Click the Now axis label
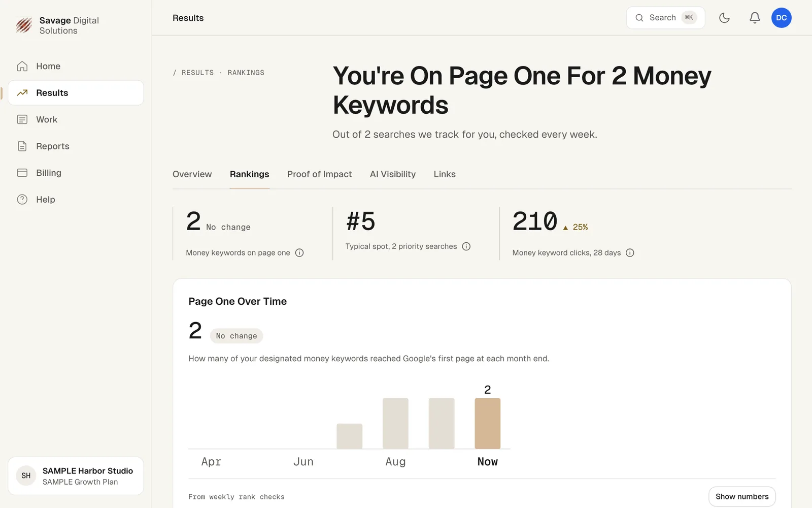This screenshot has width=812, height=508. coord(487,461)
